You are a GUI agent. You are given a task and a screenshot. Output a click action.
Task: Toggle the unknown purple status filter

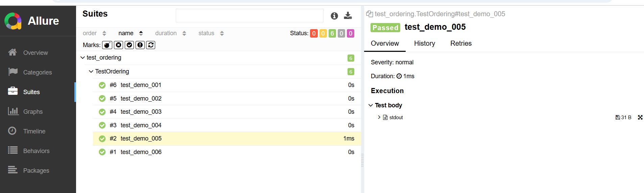351,33
